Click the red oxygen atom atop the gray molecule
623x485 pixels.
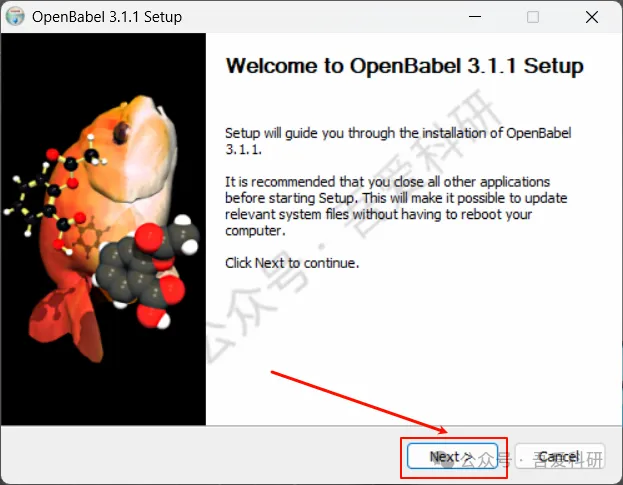click(149, 237)
